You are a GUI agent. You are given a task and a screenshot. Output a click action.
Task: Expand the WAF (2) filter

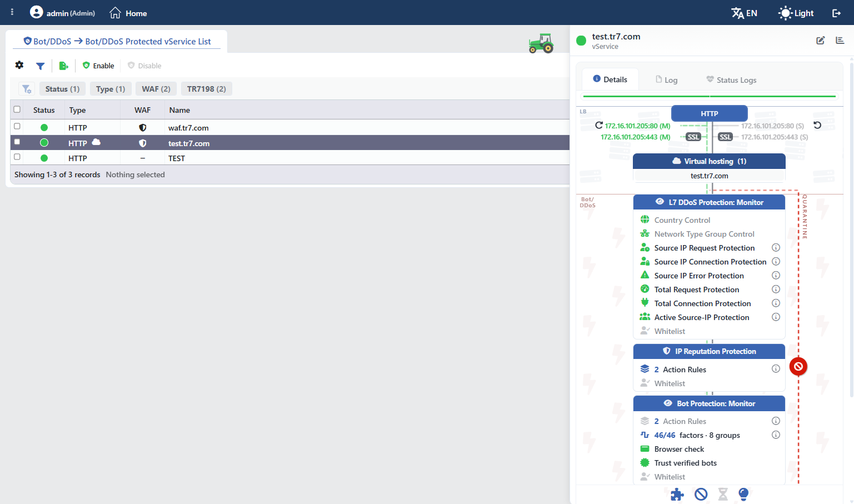click(x=156, y=89)
